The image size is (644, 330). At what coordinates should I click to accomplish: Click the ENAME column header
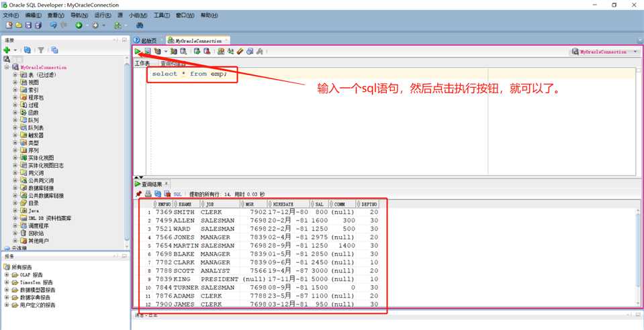(x=187, y=204)
